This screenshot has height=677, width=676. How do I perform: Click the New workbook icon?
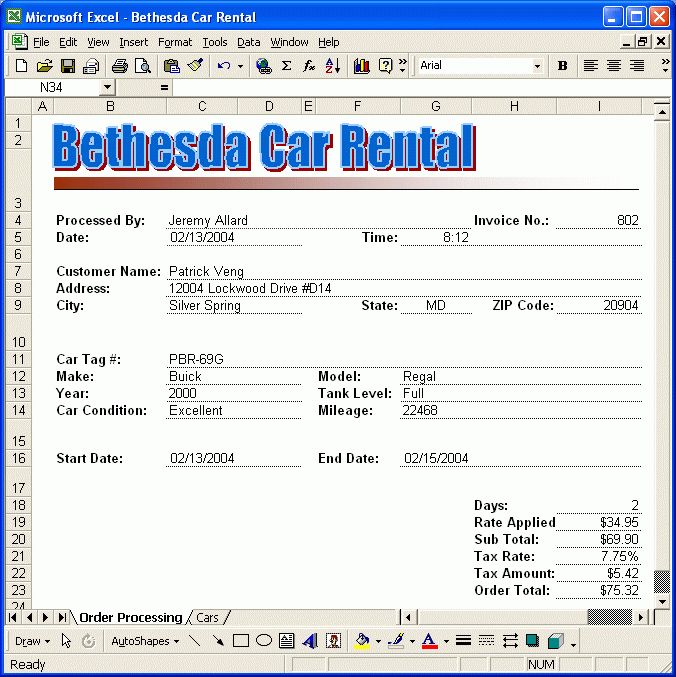[21, 66]
